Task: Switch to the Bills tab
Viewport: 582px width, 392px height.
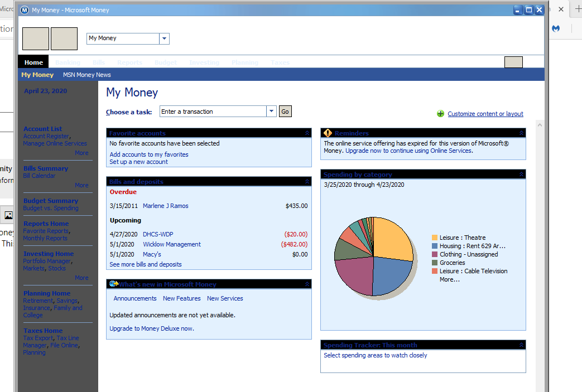Action: (99, 62)
